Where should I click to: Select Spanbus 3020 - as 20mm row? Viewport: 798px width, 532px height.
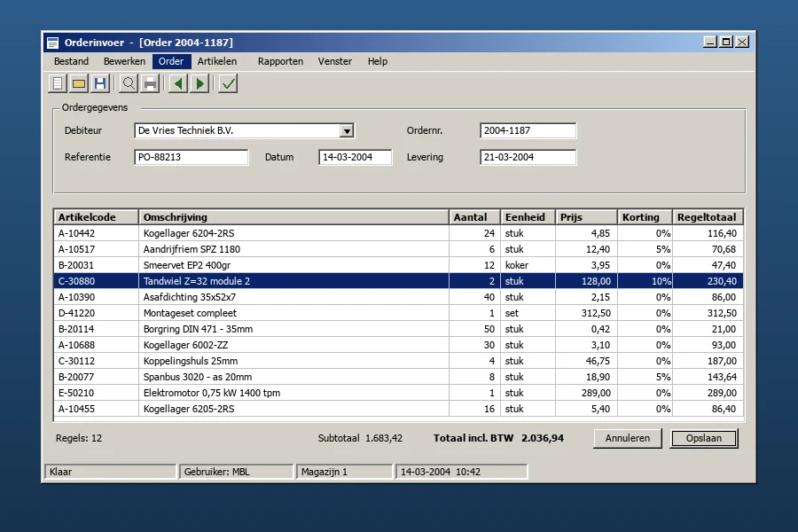tap(398, 377)
